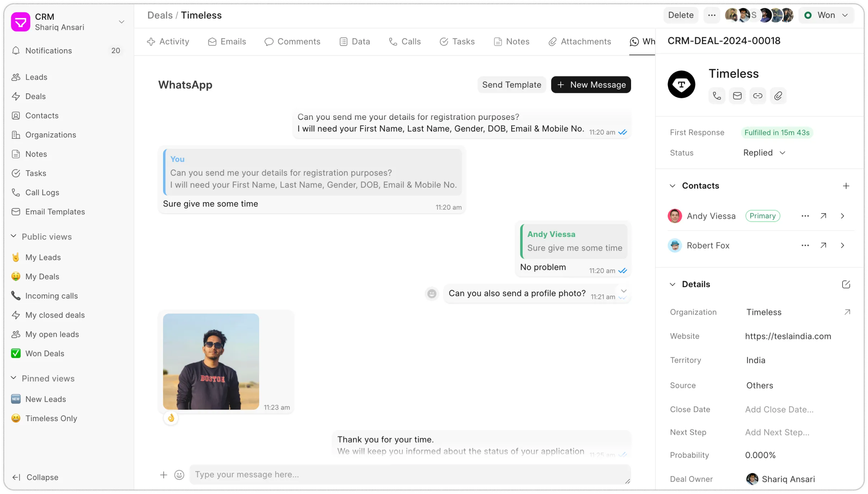Open Andy Viessa contact in new page arrow
The image size is (868, 494).
[x=823, y=216]
